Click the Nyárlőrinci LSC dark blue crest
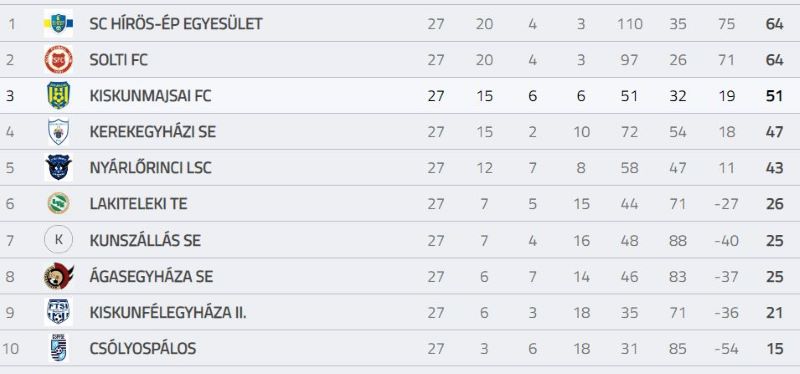This screenshot has width=800, height=374. click(59, 167)
